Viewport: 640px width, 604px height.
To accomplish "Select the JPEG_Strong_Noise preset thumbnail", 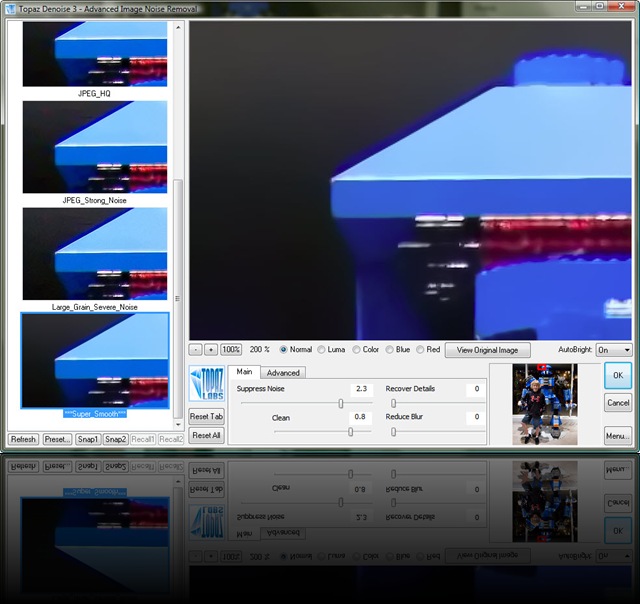I will click(95, 147).
